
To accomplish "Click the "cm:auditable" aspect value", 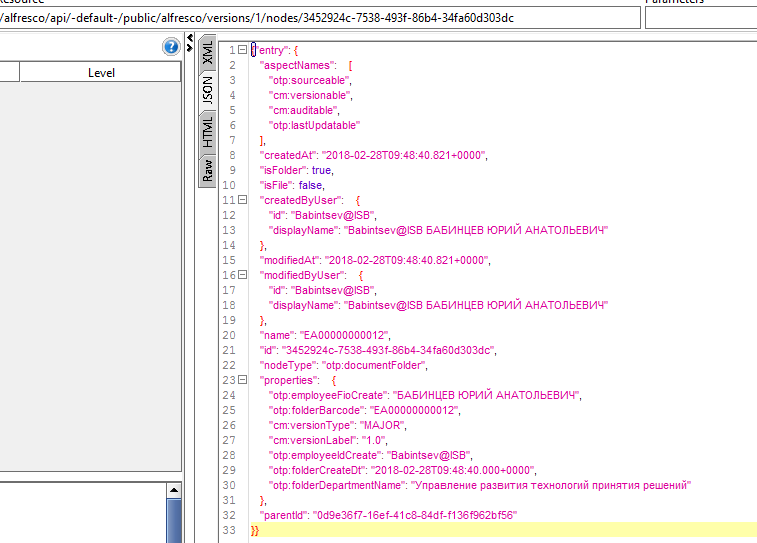I will (303, 110).
